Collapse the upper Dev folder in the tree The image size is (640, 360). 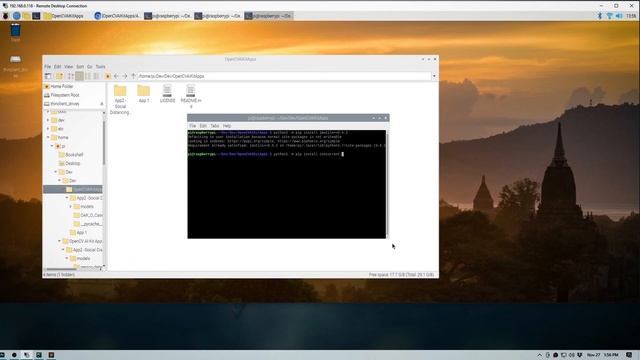tap(56, 172)
